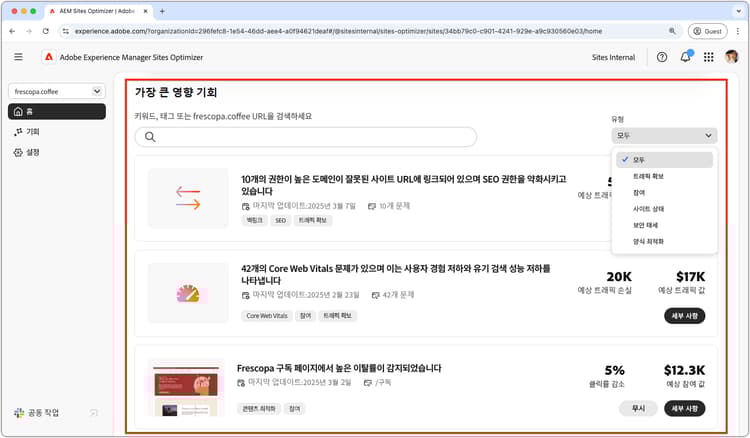Screen dimensions: 750x438
Task: Click the backlink arrows thumbnail
Action: (x=188, y=198)
